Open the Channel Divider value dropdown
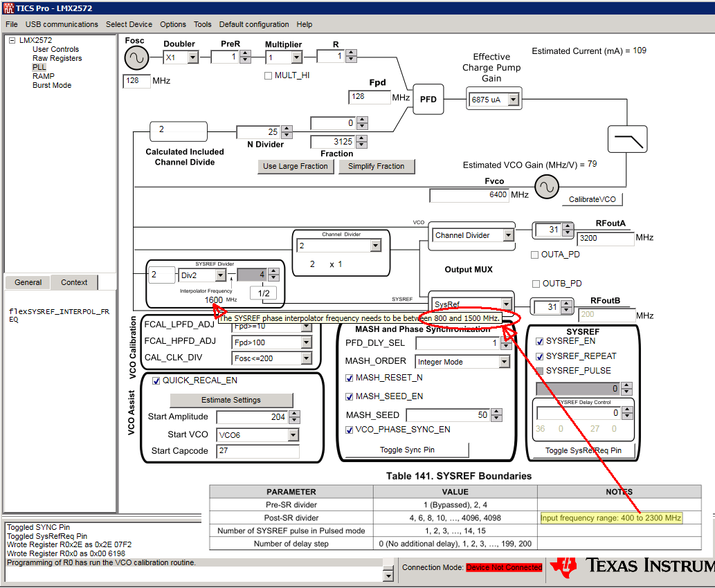The width and height of the screenshot is (715, 588). pos(375,246)
